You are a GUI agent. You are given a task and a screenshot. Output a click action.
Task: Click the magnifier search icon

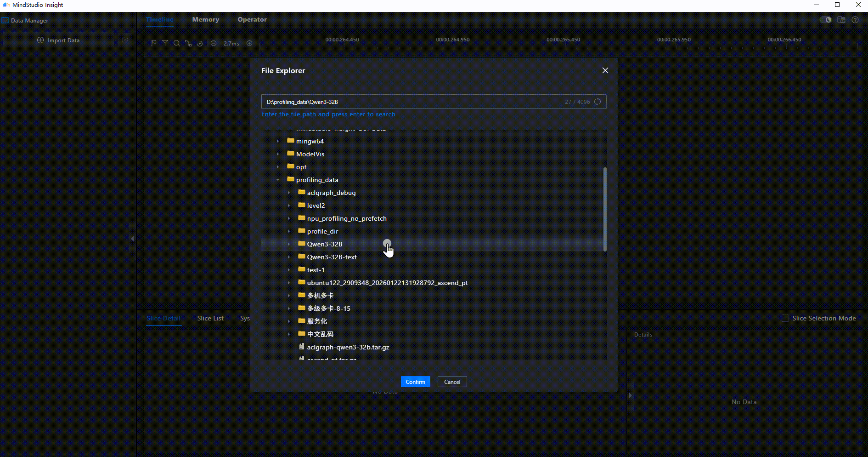[176, 43]
